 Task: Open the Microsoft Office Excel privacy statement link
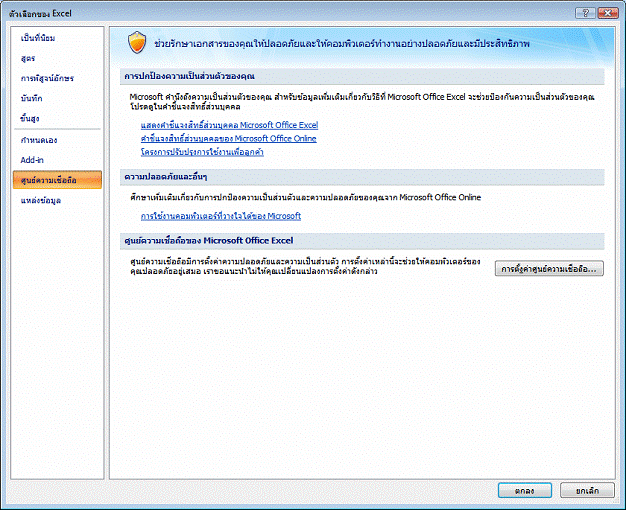click(x=229, y=125)
